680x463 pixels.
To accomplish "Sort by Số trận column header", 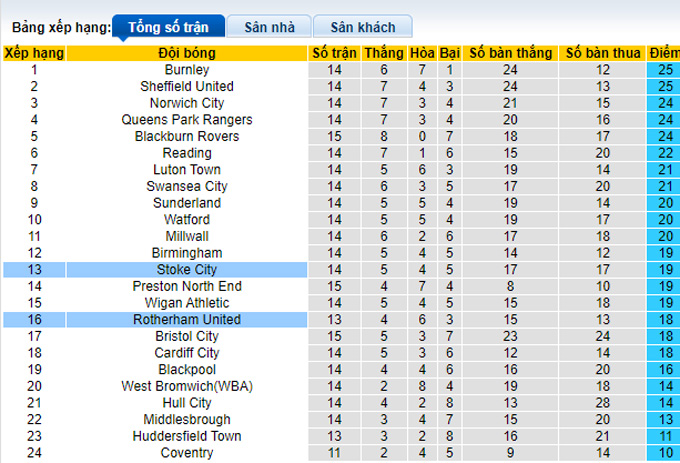I will [x=333, y=53].
